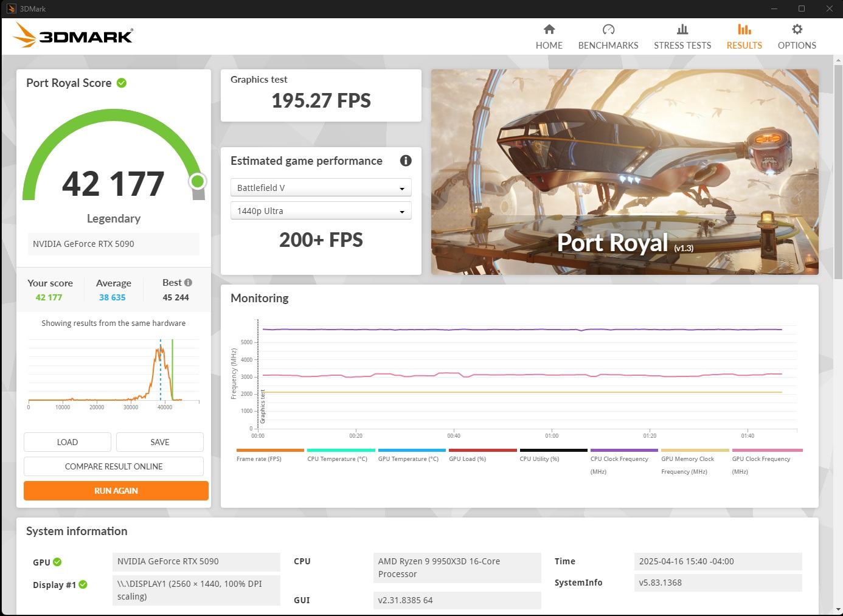The width and height of the screenshot is (843, 616).
Task: Click the green validation check beside Port Royal Score
Action: coord(122,83)
